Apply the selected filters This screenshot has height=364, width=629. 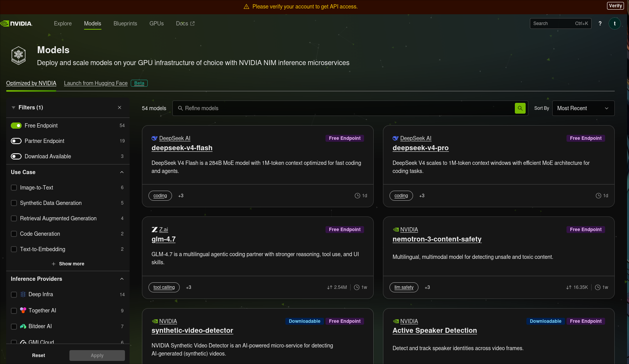tap(97, 356)
